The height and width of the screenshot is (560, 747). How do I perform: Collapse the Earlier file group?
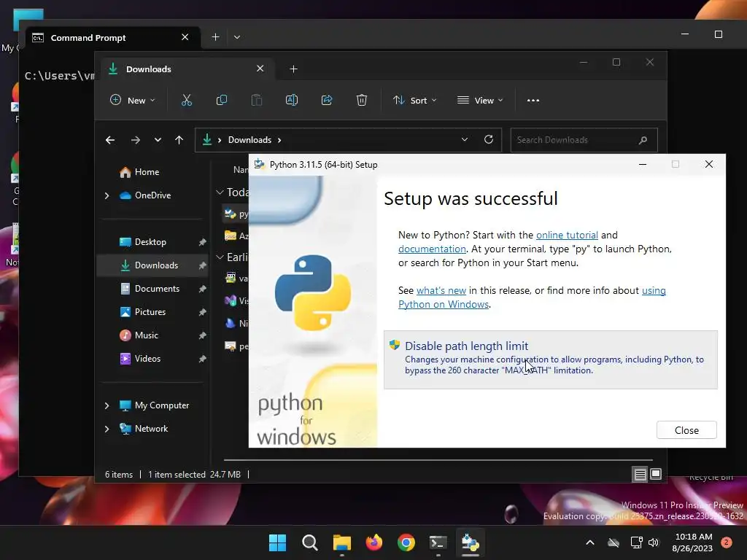[x=220, y=257]
